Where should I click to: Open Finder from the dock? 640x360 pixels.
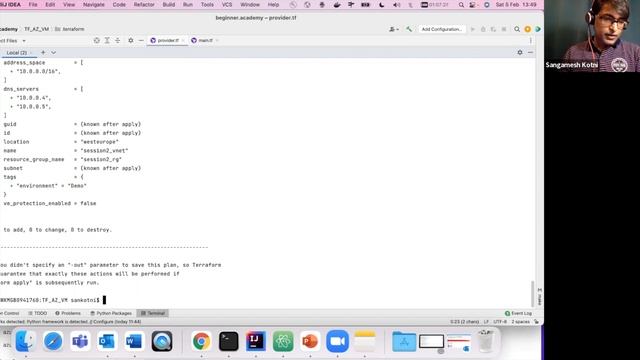click(25, 341)
